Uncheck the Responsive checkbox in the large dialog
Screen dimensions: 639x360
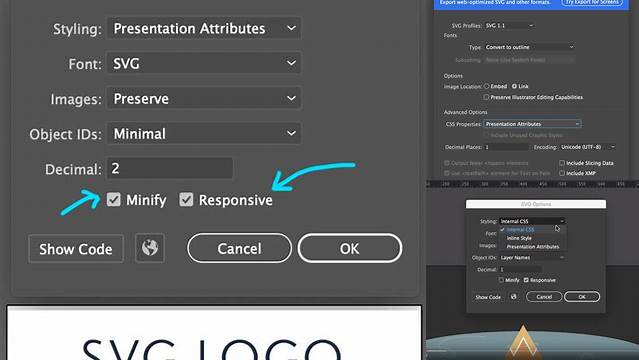(x=186, y=200)
